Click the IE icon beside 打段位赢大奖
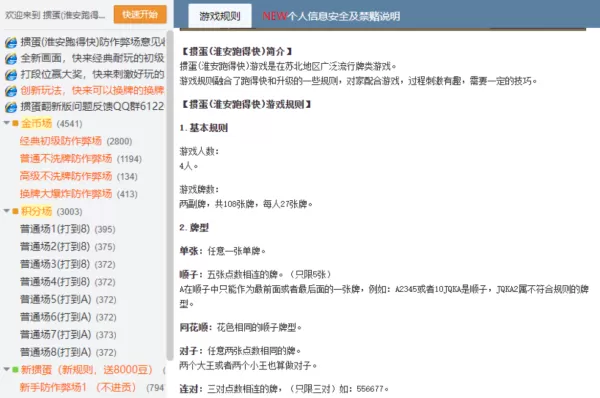Viewport: 600px width, 398px height. (11, 74)
